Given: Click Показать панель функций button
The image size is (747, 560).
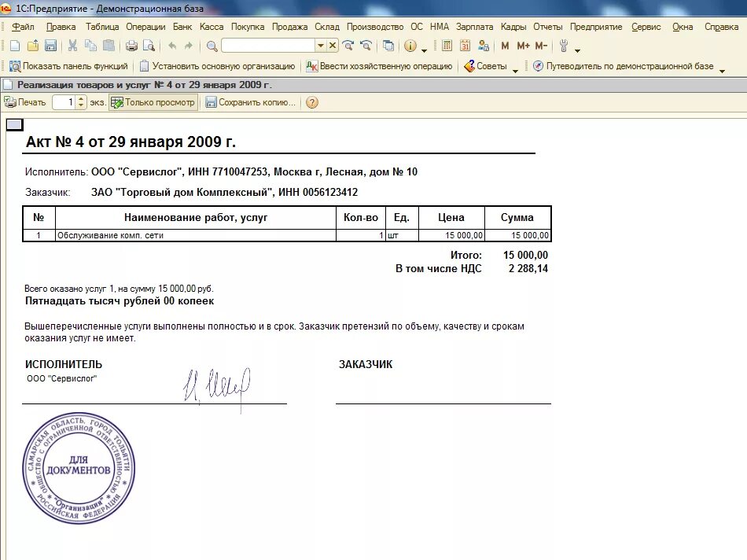Looking at the screenshot, I should point(69,66).
